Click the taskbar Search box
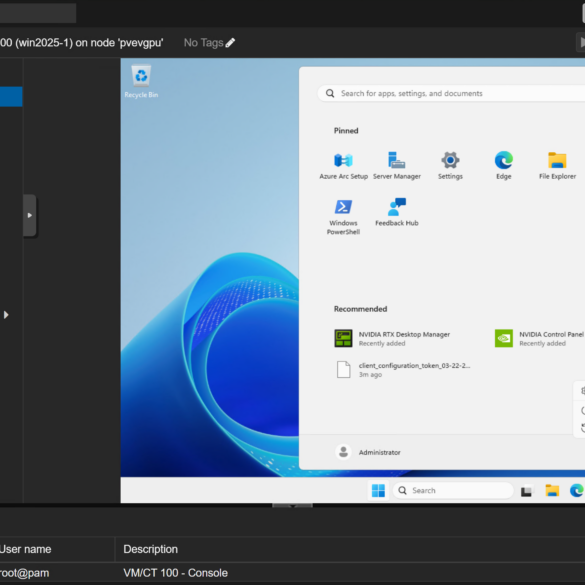Viewport: 585px width, 585px height. (x=453, y=490)
